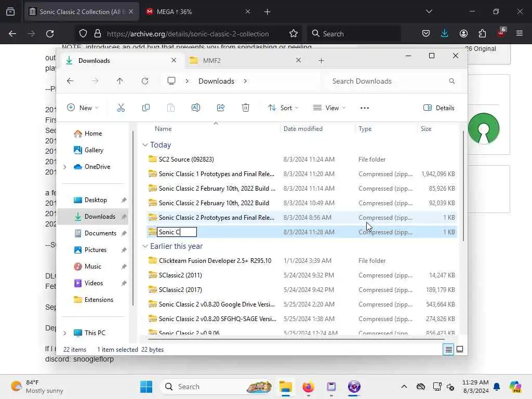This screenshot has height=399, width=532.
Task: Open Firefox Downloads panel arrow icon
Action: tap(445, 33)
